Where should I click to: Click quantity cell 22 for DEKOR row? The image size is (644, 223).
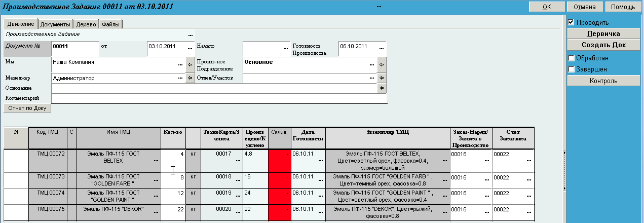click(x=173, y=211)
